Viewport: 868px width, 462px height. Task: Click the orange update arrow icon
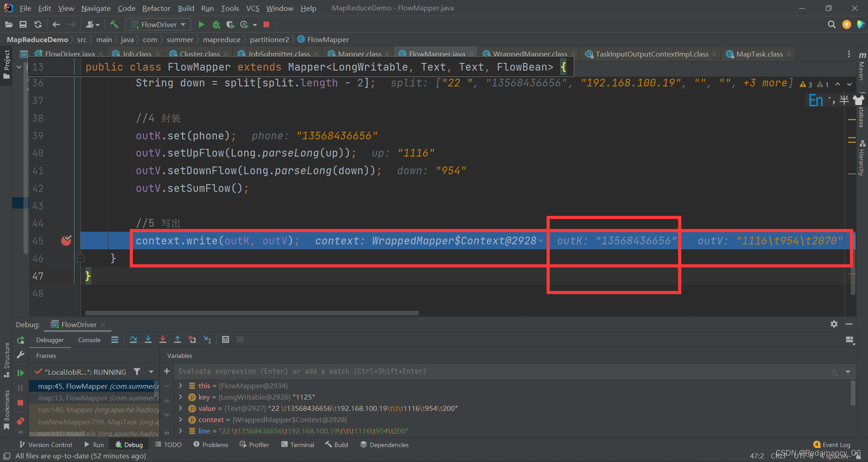(x=847, y=24)
